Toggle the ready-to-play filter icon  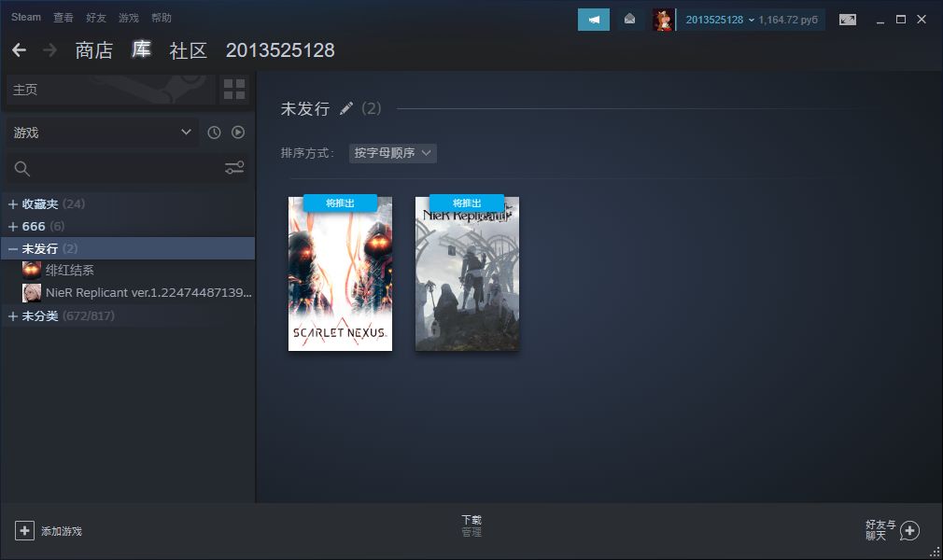(238, 133)
